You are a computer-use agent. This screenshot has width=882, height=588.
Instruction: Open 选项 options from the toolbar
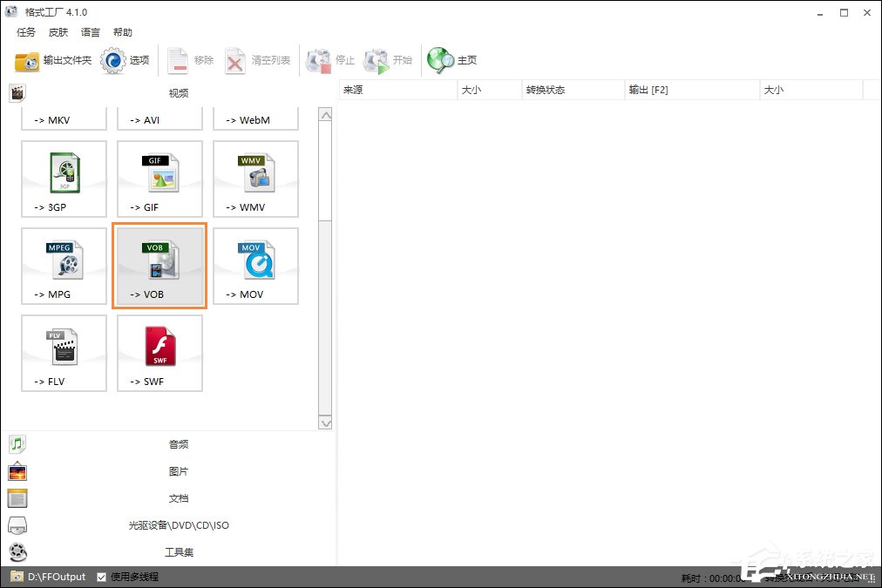tap(126, 60)
